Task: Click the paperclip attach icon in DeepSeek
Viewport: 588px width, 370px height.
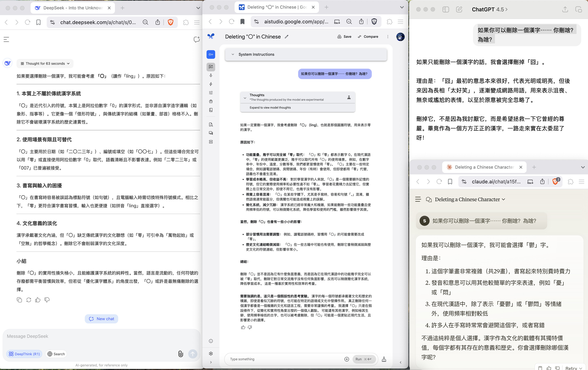Action: coord(180,354)
